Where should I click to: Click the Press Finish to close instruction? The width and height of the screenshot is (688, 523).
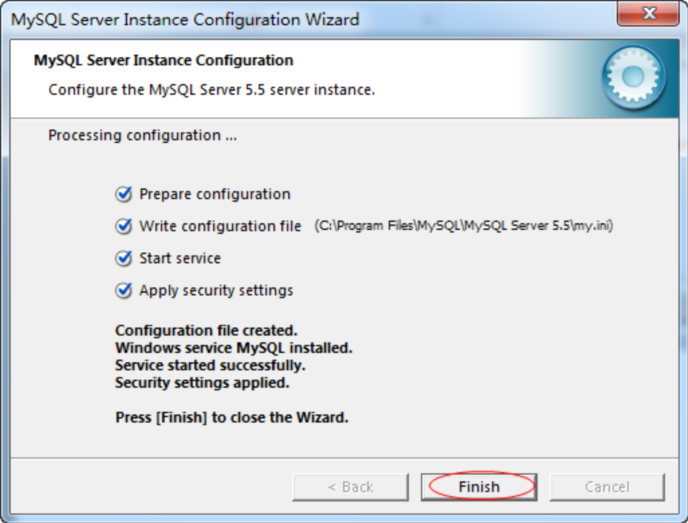pos(232,417)
